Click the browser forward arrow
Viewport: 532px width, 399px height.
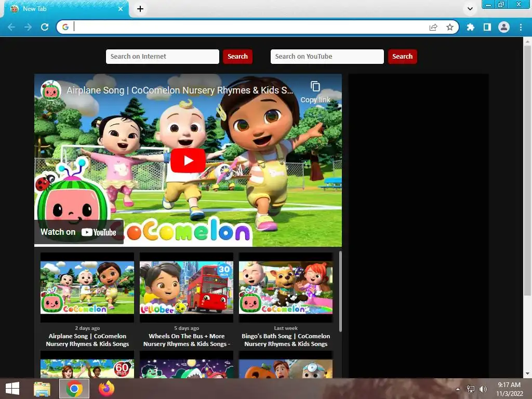coord(28,27)
